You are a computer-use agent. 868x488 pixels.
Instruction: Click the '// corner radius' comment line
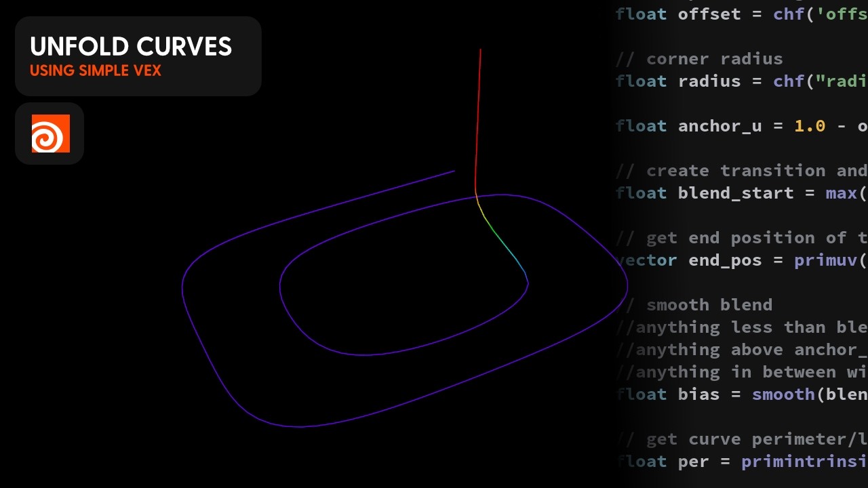point(699,59)
